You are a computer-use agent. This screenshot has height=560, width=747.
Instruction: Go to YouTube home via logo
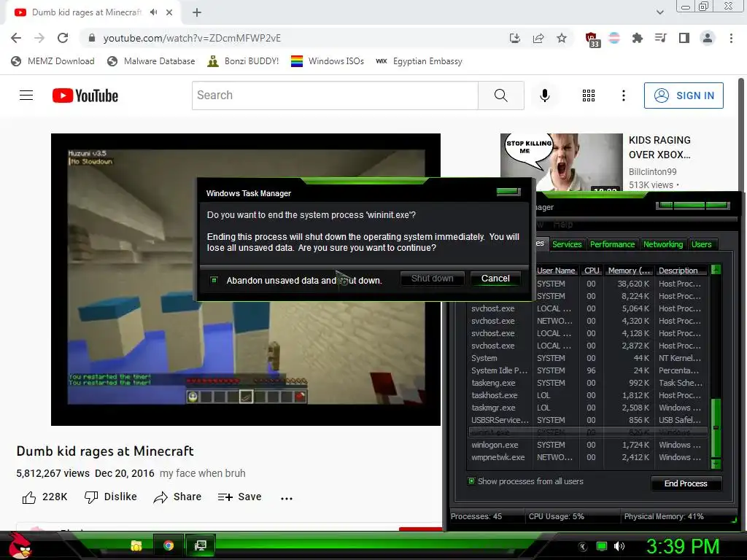[85, 96]
